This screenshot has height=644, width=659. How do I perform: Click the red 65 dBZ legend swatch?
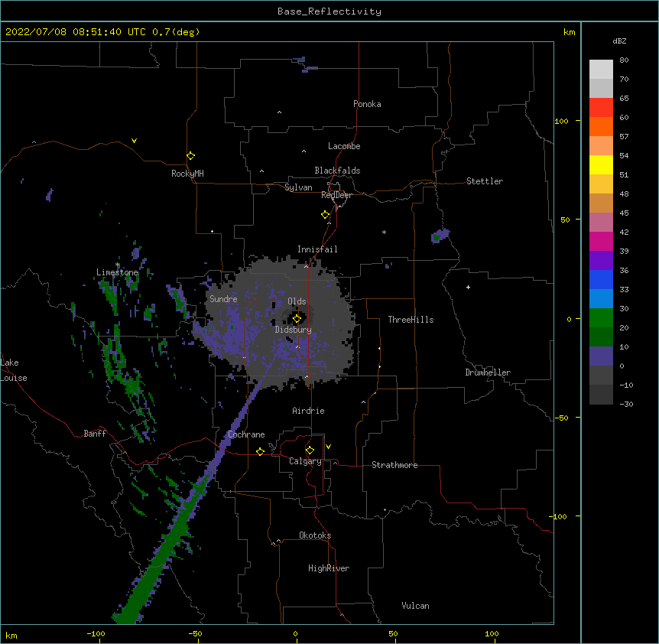[x=601, y=108]
